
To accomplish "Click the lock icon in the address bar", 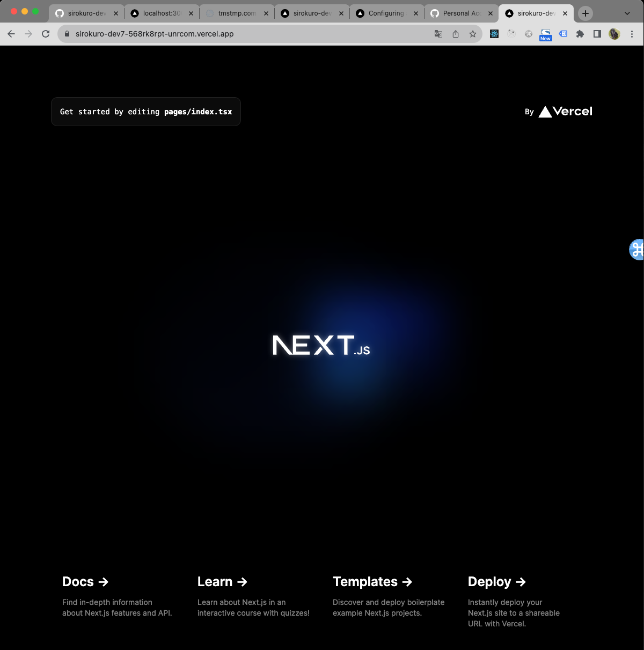I will [67, 34].
